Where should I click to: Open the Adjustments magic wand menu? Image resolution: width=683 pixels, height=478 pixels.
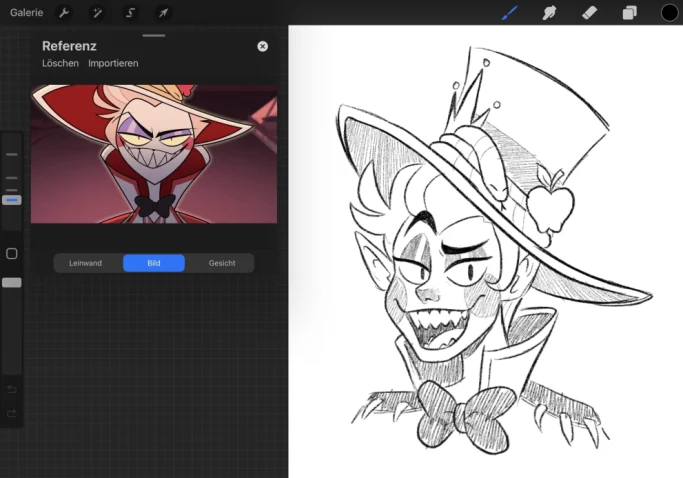(97, 13)
